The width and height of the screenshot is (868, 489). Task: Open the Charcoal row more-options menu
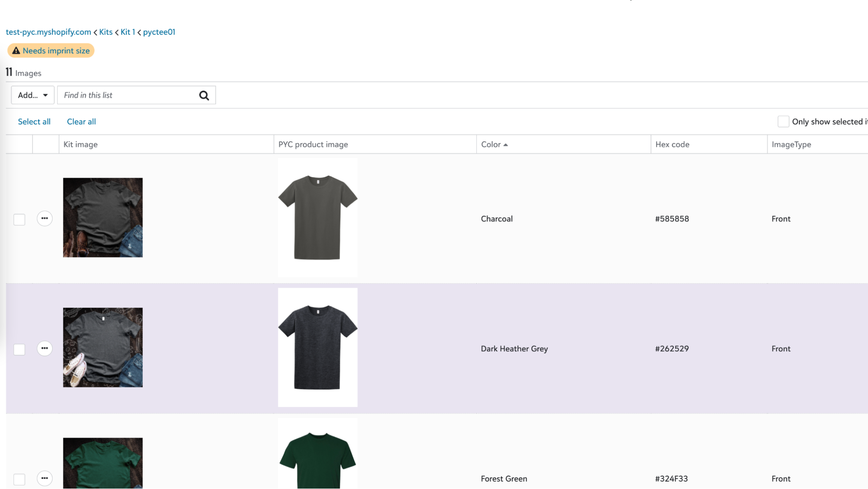[x=45, y=218]
